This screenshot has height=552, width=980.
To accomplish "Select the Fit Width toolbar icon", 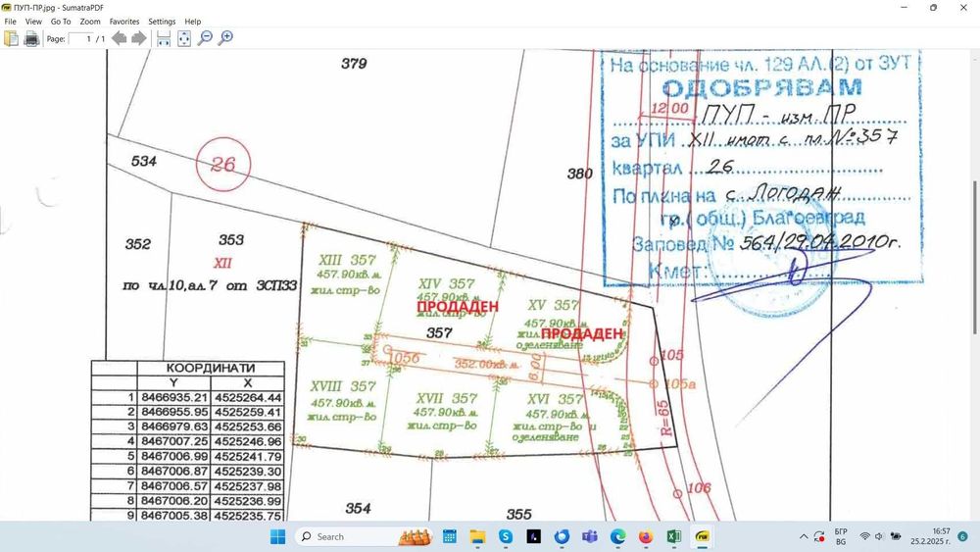I will coord(164,39).
